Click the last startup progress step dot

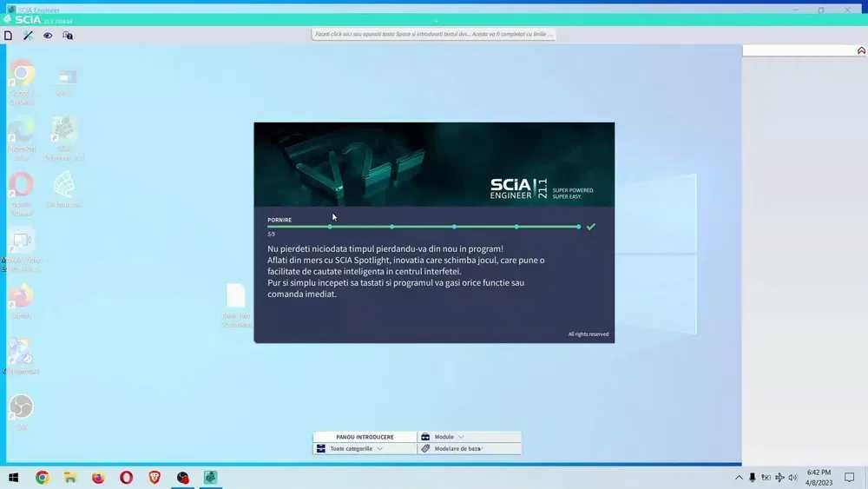(x=578, y=227)
